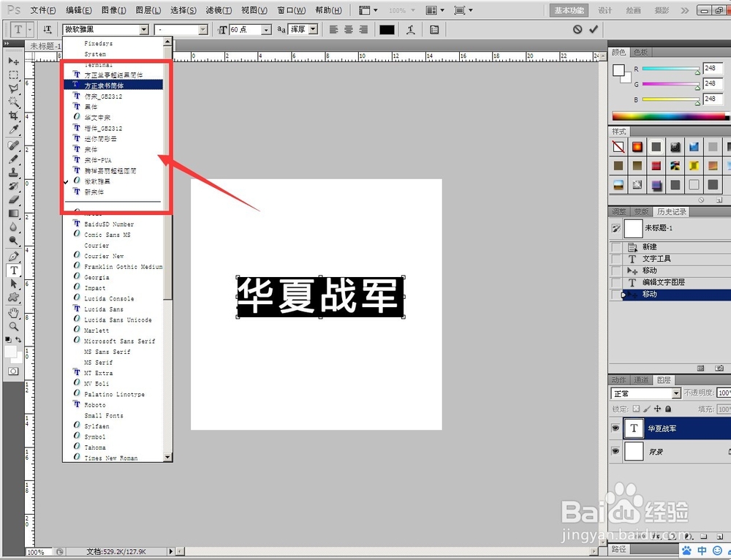Image resolution: width=731 pixels, height=560 pixels.
Task: Choose font 方正隶书简体 from list
Action: [113, 85]
